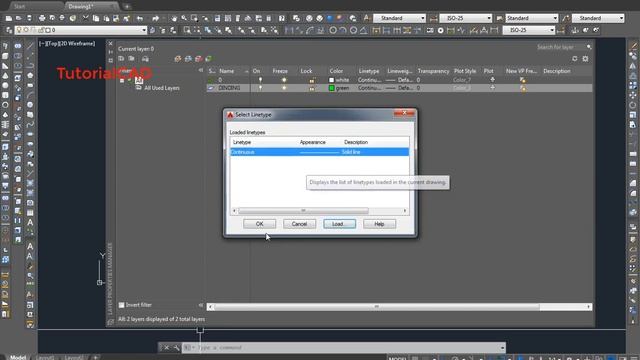Switch to the Model layout tab
Screen dimensions: 640x360
[18, 357]
